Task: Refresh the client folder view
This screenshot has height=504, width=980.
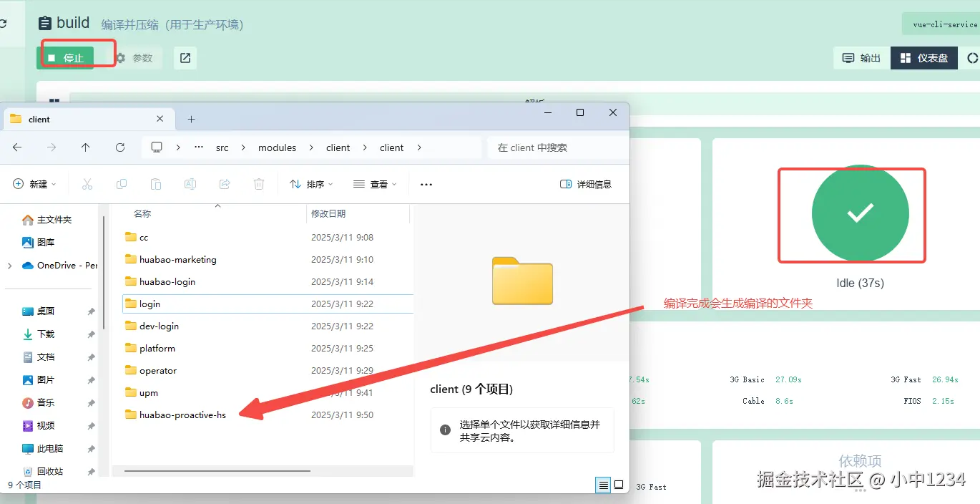Action: click(120, 147)
